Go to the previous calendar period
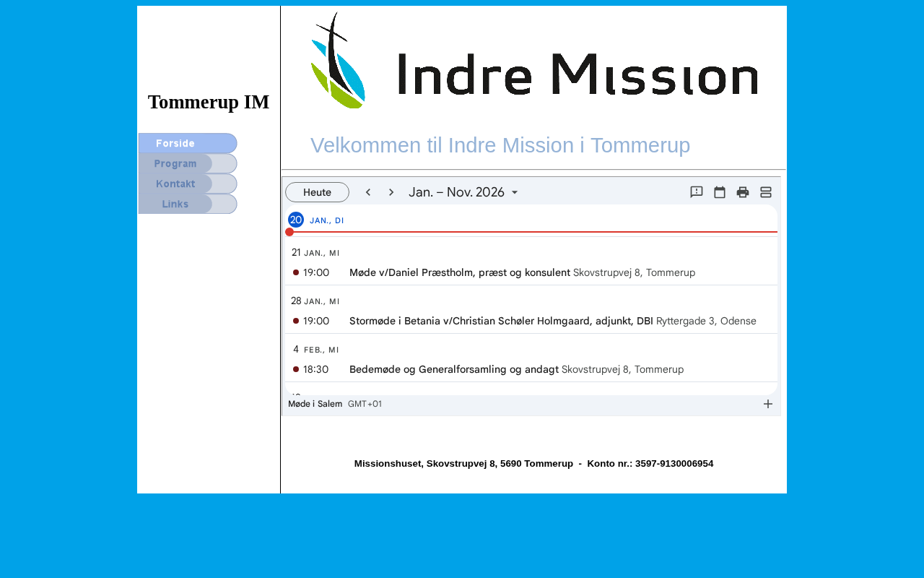 [x=368, y=192]
